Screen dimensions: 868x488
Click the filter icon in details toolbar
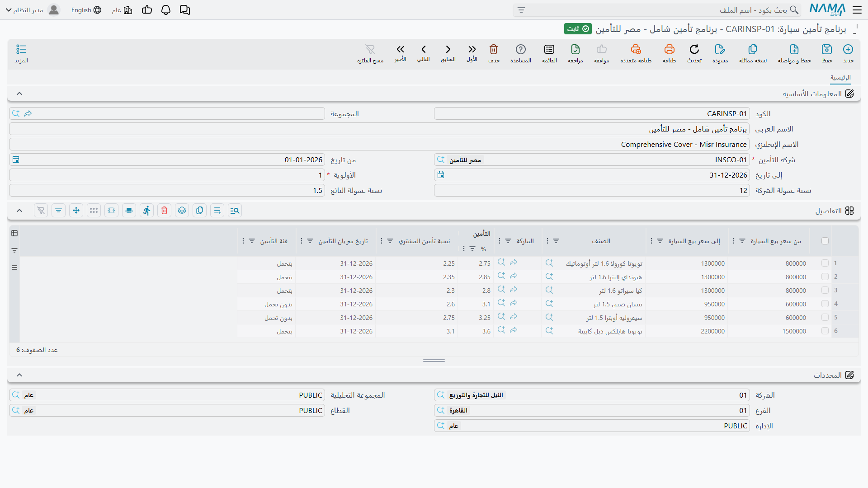(x=58, y=211)
